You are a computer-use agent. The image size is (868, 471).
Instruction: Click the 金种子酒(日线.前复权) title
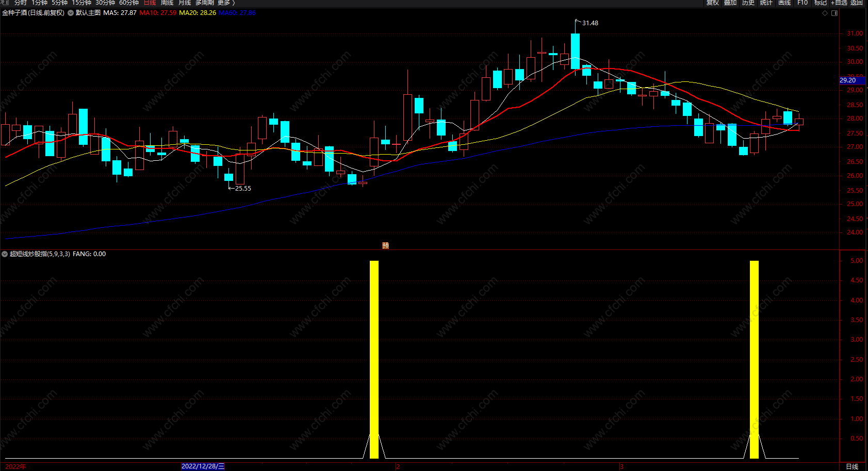pos(34,13)
